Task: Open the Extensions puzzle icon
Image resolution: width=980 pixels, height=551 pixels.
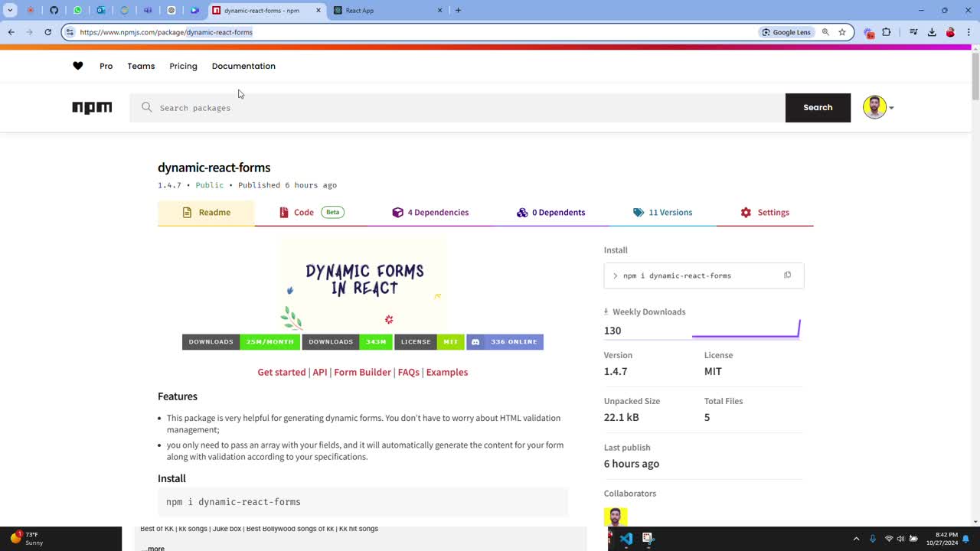Action: [887, 32]
